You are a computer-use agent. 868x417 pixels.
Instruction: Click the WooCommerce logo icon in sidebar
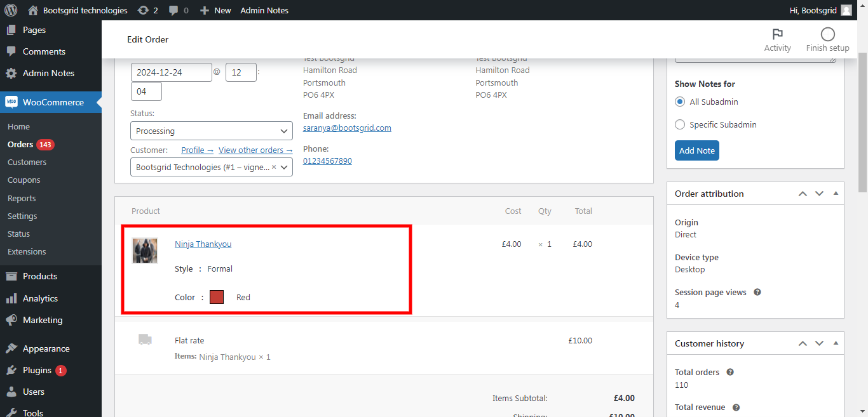coord(11,102)
